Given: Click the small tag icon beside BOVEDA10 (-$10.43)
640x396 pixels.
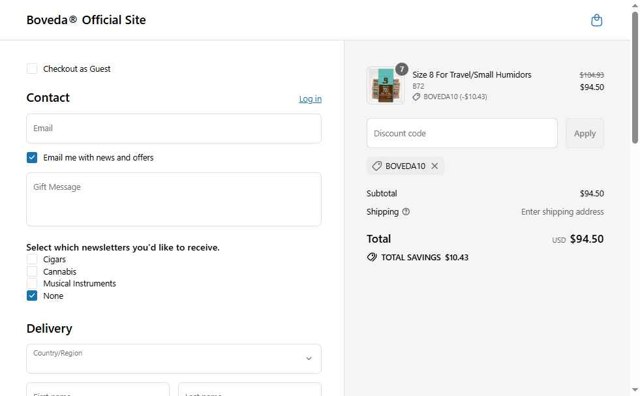Looking at the screenshot, I should (416, 97).
